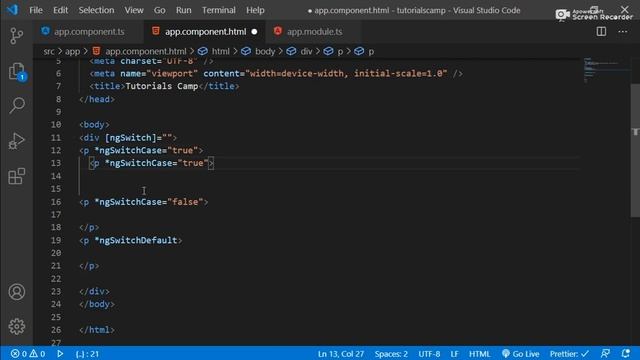Open the Extensions view
Viewport: 640px width, 360px height.
pos(17,176)
